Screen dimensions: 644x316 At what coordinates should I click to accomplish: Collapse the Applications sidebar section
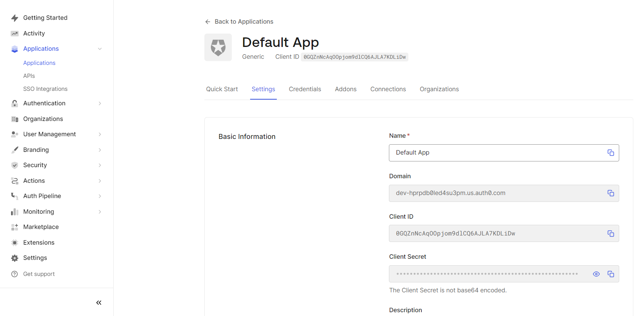pos(100,49)
